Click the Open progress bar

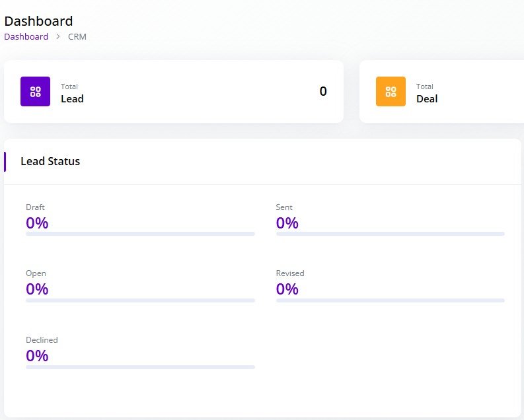(140, 300)
